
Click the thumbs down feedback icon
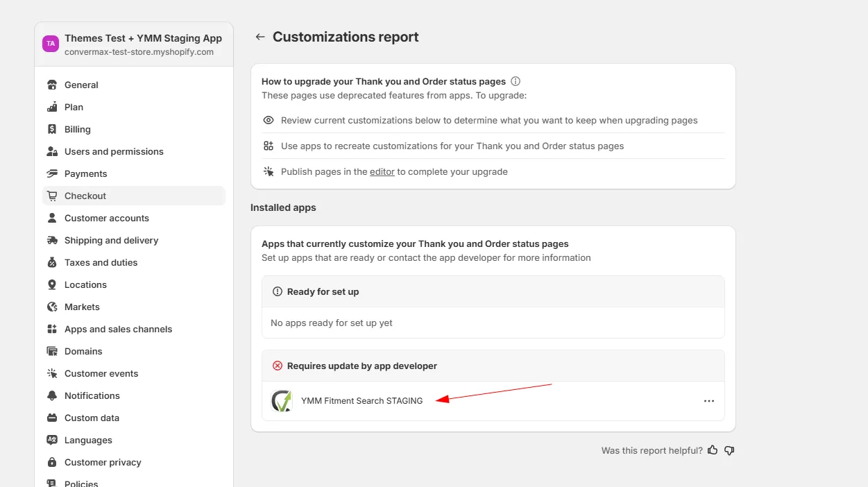(729, 450)
